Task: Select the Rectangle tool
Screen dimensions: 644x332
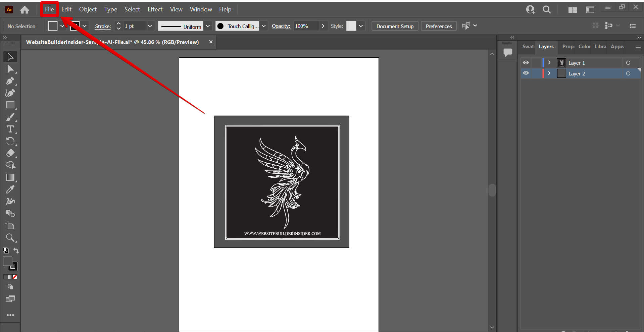Action: tap(10, 105)
